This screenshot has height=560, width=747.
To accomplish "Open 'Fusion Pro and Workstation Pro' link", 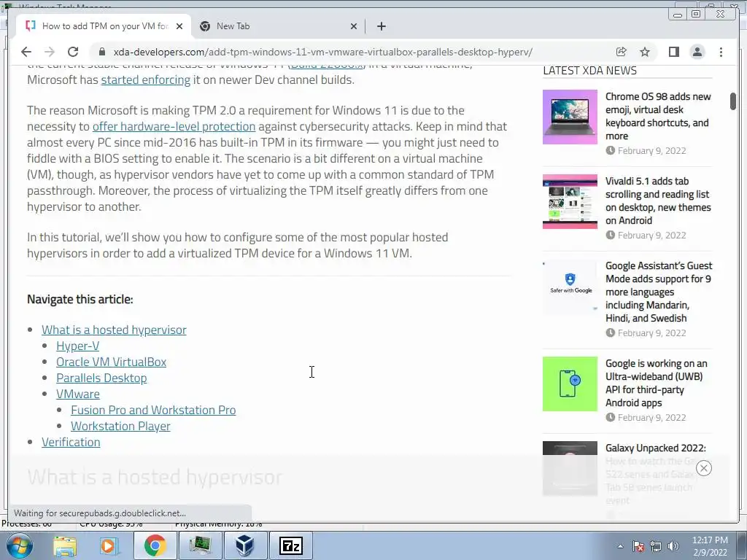I will click(x=153, y=410).
